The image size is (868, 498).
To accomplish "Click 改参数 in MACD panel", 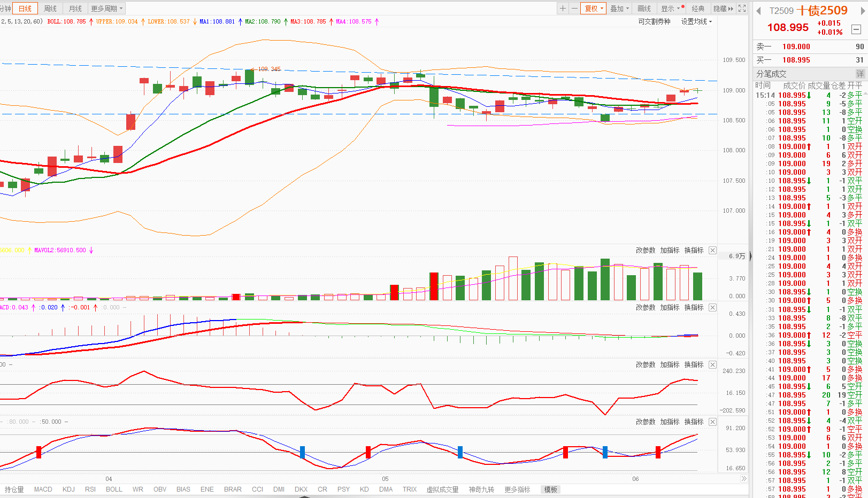I will click(x=646, y=307).
